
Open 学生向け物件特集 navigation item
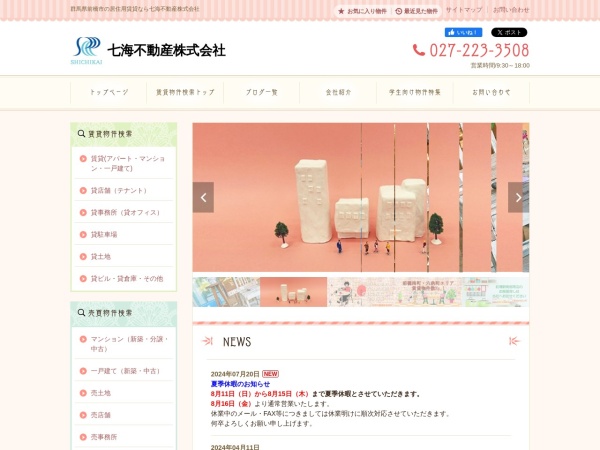tap(415, 92)
